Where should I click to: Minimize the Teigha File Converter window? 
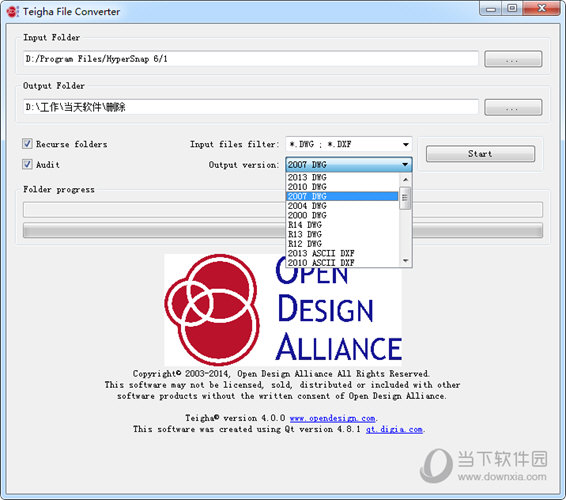tap(491, 9)
